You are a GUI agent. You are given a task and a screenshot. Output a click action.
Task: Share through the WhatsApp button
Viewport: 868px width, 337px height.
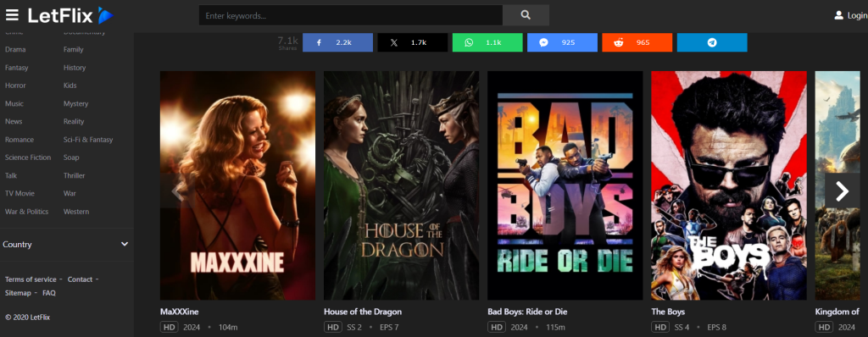[487, 42]
